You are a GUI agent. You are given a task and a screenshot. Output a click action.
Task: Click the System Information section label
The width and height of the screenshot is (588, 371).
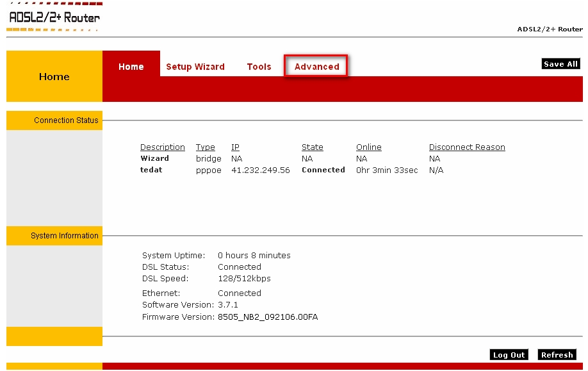pos(65,236)
